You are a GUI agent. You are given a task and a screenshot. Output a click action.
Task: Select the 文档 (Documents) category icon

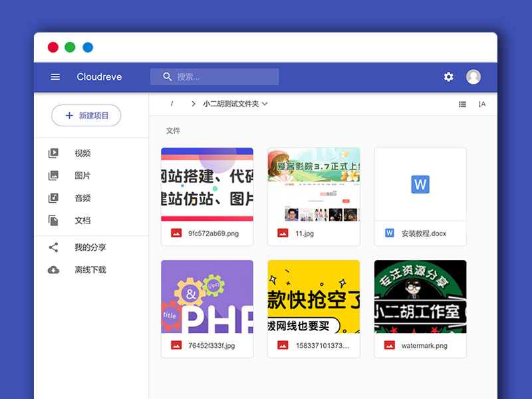tap(55, 220)
